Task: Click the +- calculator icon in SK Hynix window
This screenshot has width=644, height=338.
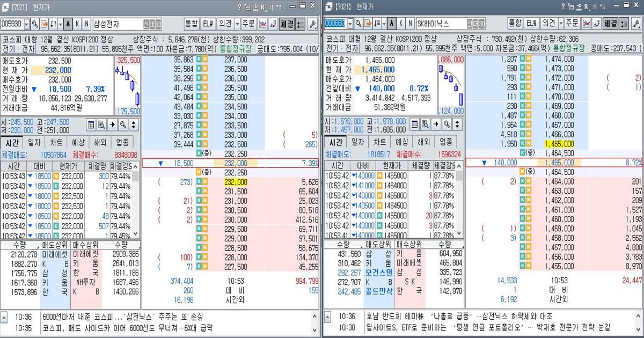Action: 596,24
